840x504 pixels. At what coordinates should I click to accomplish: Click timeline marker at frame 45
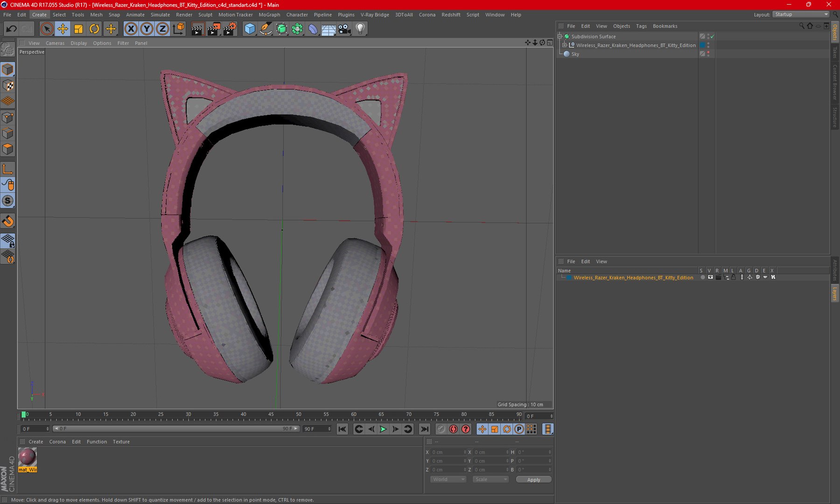pos(271,414)
